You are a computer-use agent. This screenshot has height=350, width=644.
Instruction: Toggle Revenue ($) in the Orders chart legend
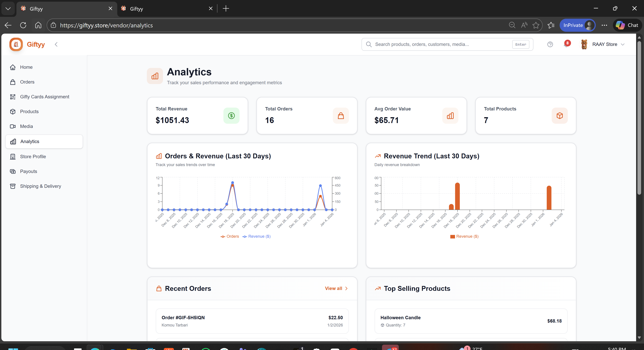(x=256, y=236)
